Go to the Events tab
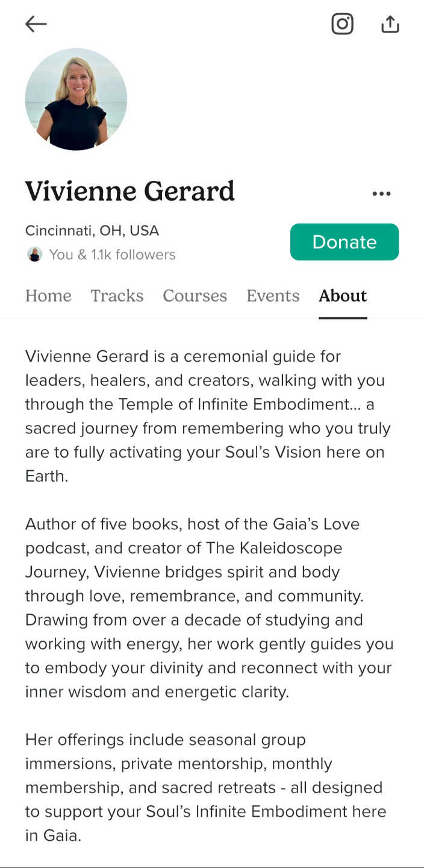 (273, 295)
